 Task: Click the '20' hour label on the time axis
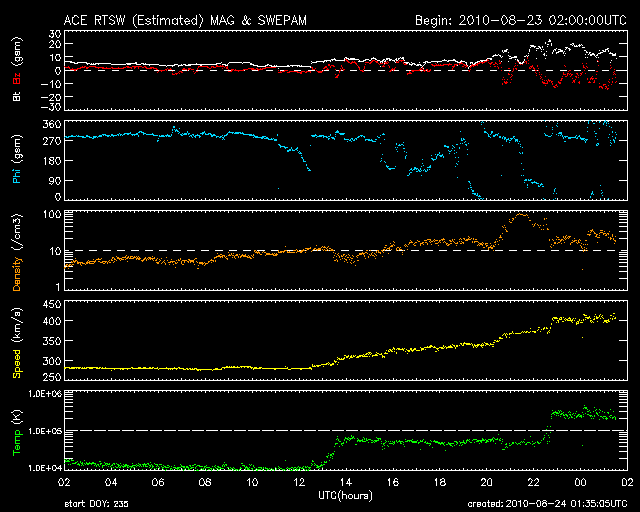(x=487, y=482)
